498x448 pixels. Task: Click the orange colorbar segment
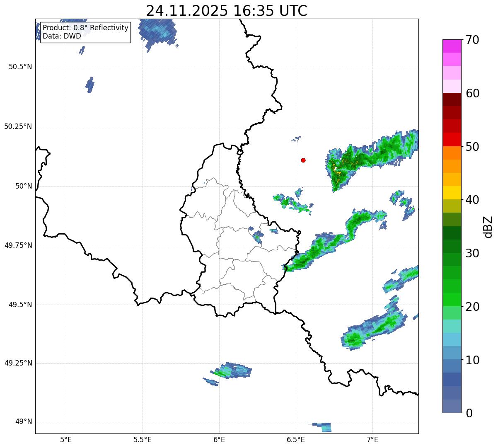(452, 153)
